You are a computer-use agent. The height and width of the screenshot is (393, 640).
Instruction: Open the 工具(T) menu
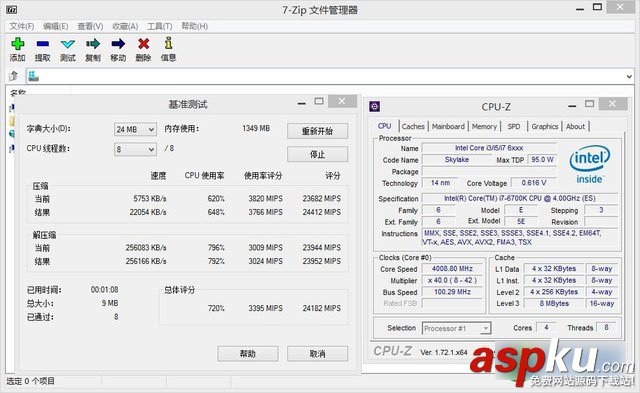(160, 26)
